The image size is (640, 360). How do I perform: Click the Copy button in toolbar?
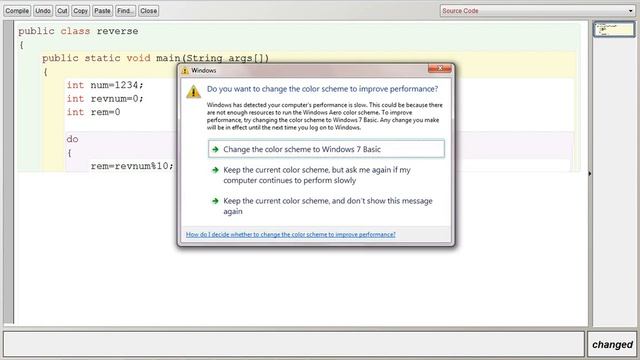pyautogui.click(x=80, y=11)
